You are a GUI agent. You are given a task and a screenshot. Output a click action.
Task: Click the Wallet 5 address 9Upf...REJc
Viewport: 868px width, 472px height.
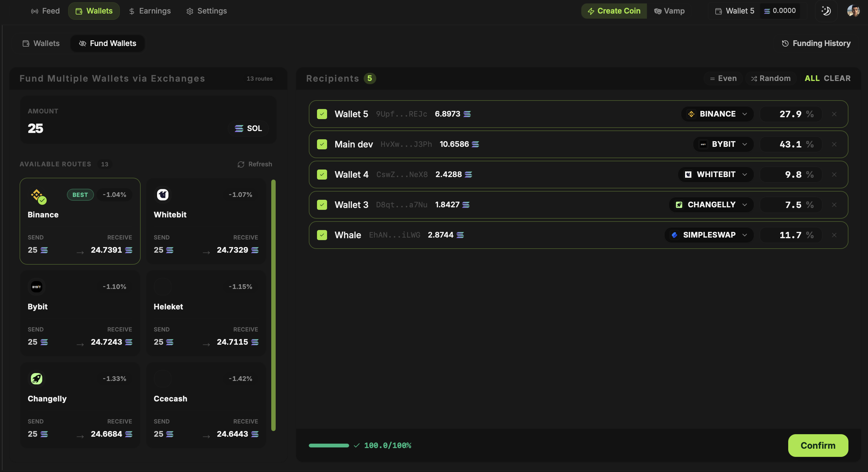pyautogui.click(x=401, y=114)
